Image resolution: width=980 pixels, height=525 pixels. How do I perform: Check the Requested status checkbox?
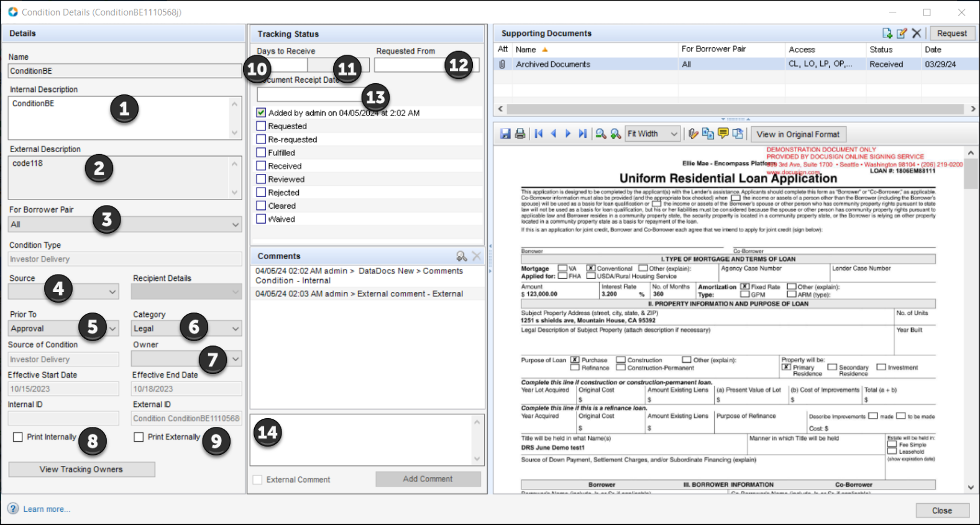click(261, 126)
